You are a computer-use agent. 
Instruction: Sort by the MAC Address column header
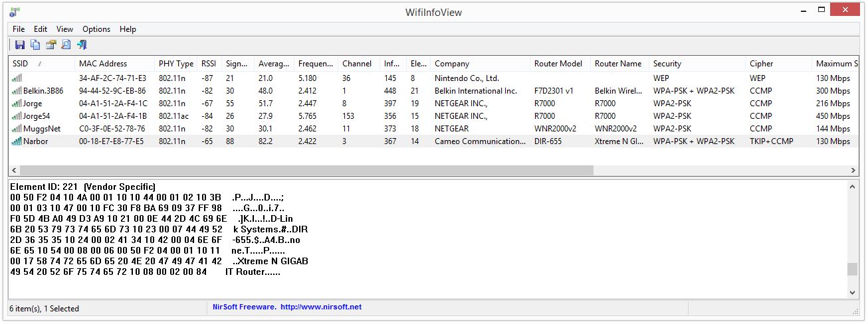coord(115,64)
